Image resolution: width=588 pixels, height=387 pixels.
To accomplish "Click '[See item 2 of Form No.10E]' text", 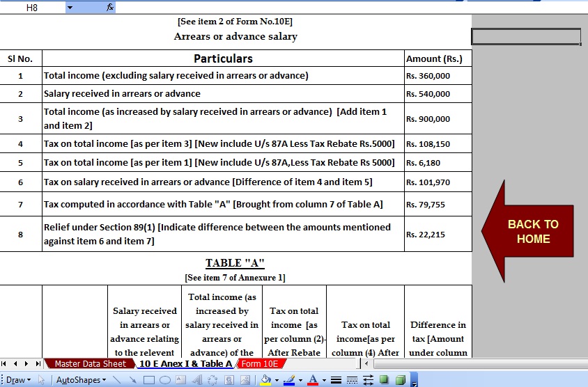I will pyautogui.click(x=235, y=22).
